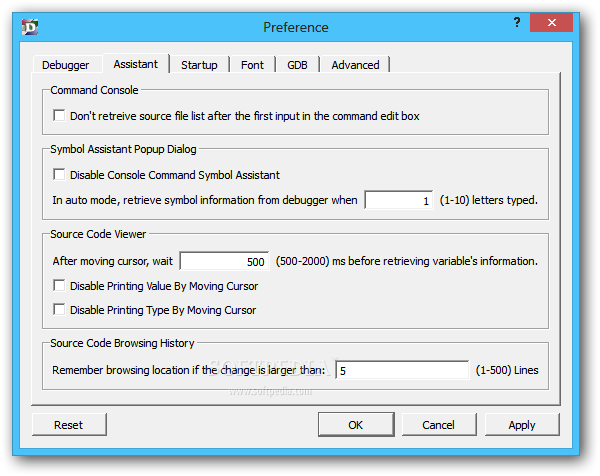Open the Startup tab
600x476 pixels.
click(x=199, y=65)
